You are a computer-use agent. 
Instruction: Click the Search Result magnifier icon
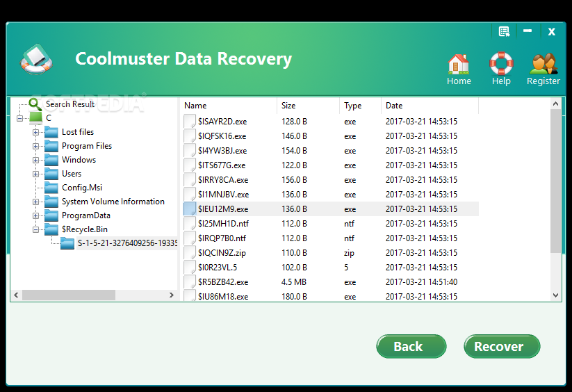35,104
